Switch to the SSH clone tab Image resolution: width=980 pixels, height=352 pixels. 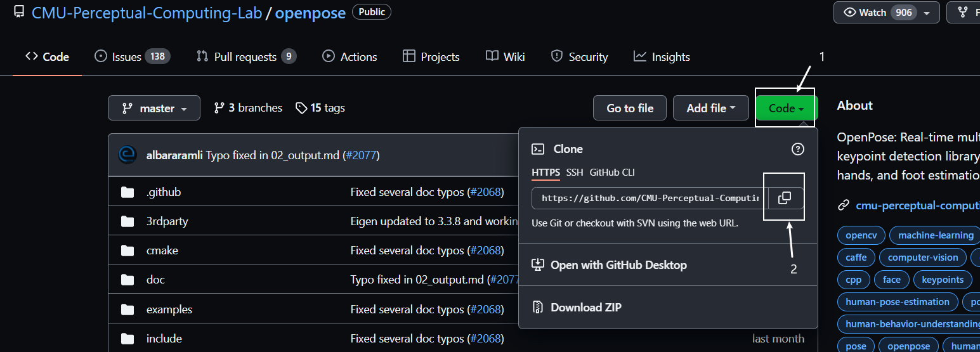[575, 173]
